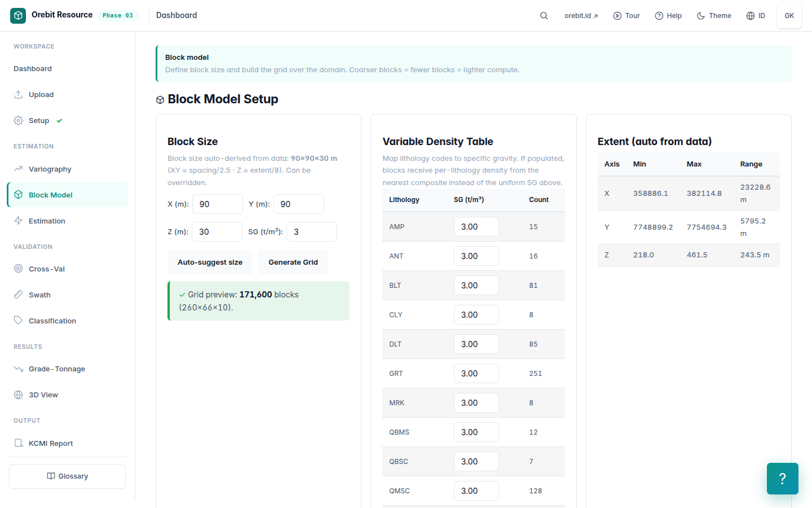
Task: Click the Variography trend icon
Action: [x=19, y=169]
